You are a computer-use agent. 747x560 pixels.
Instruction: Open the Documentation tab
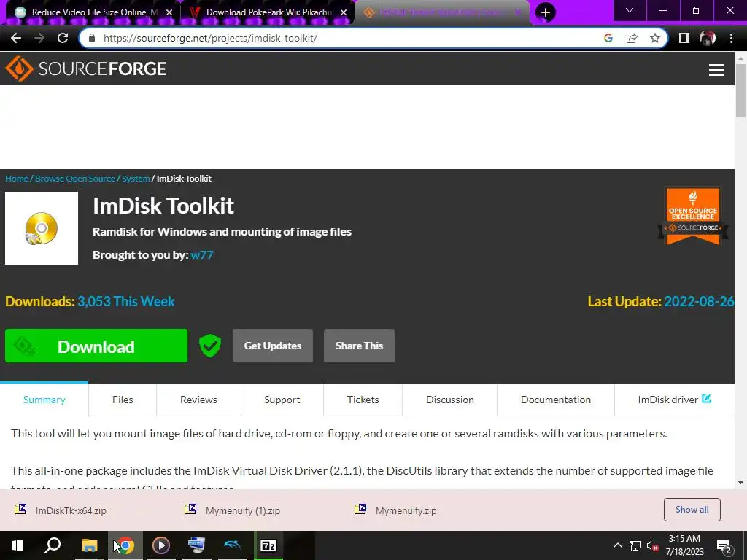[555, 400]
